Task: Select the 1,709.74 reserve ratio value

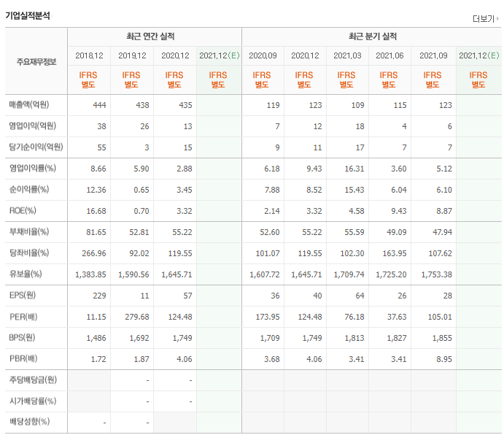Action: (x=349, y=274)
